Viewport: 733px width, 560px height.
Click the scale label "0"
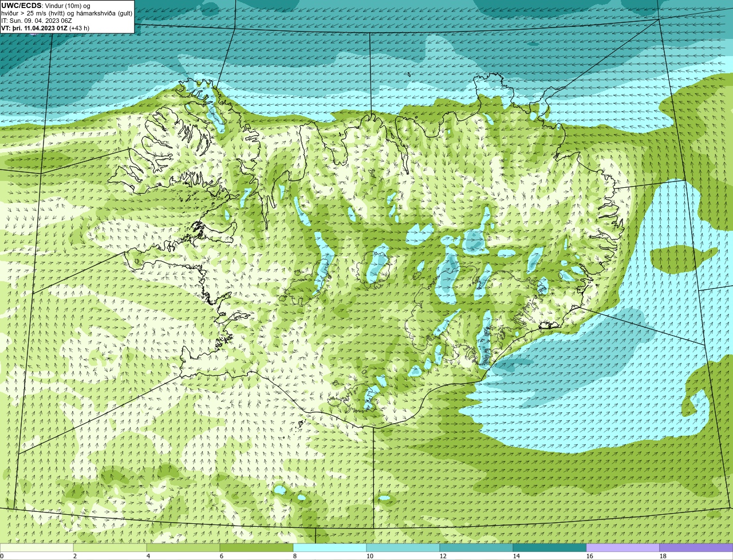click(x=2, y=556)
